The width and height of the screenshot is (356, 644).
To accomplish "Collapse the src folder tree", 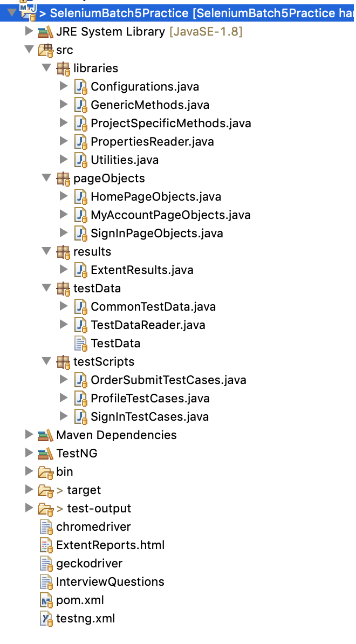I will coord(29,50).
